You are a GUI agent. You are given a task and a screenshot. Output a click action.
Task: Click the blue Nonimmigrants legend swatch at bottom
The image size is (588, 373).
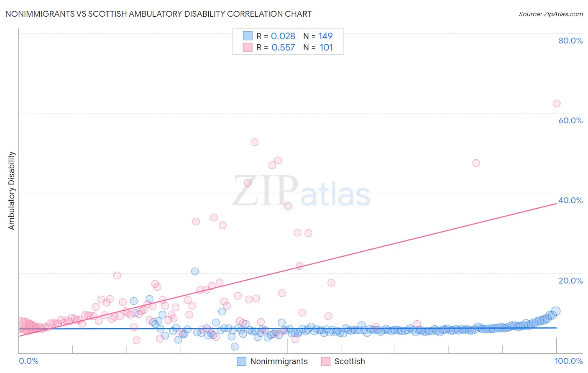[241, 361]
